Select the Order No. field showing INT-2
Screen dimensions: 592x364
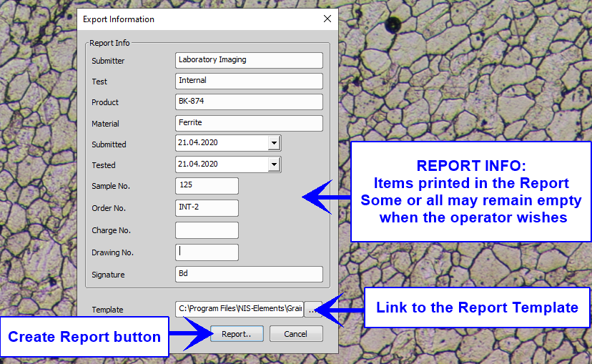pyautogui.click(x=206, y=208)
